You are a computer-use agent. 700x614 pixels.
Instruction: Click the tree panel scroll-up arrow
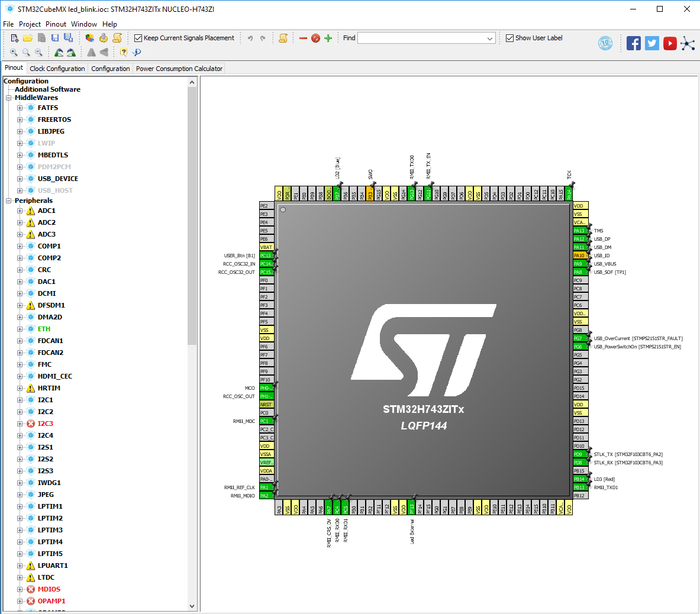click(192, 82)
